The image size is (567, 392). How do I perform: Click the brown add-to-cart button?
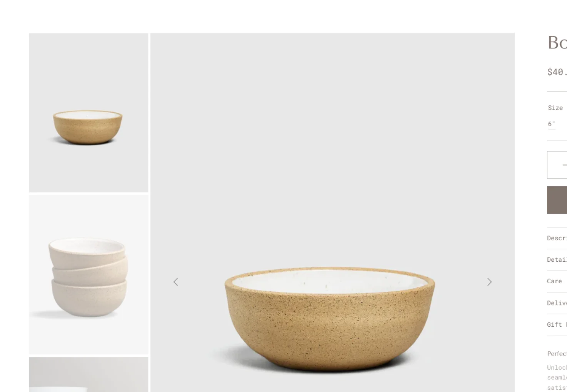coord(557,200)
